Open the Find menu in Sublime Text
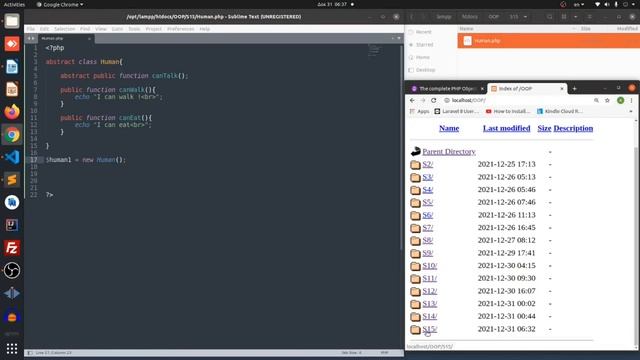This screenshot has width=640, height=360. (85, 29)
